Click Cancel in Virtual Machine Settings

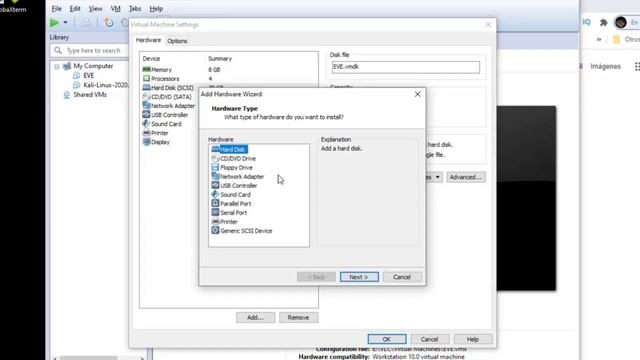pyautogui.click(x=430, y=339)
